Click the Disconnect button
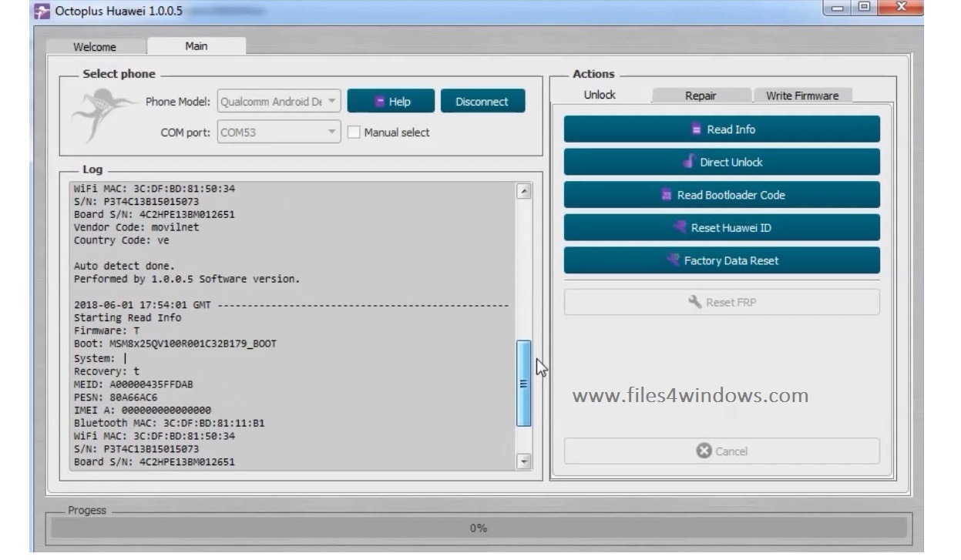 (x=482, y=102)
